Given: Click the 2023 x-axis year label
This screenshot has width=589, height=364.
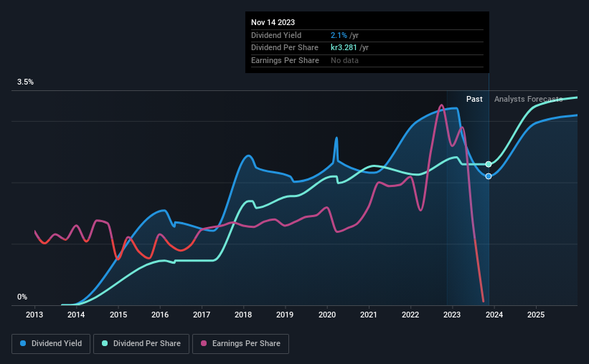Looking at the screenshot, I should coord(452,315).
